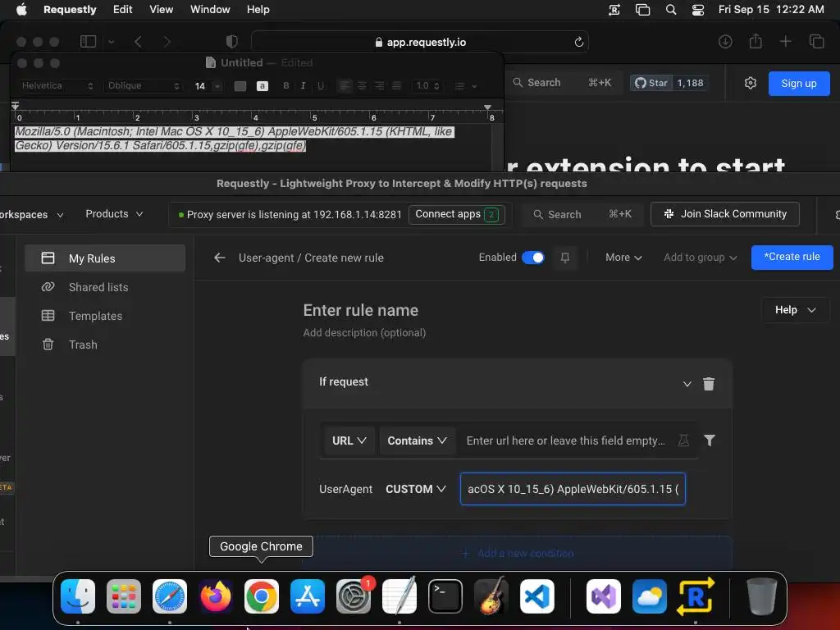840x630 pixels.
Task: Delete the If request condition with trash icon
Action: [x=709, y=384]
